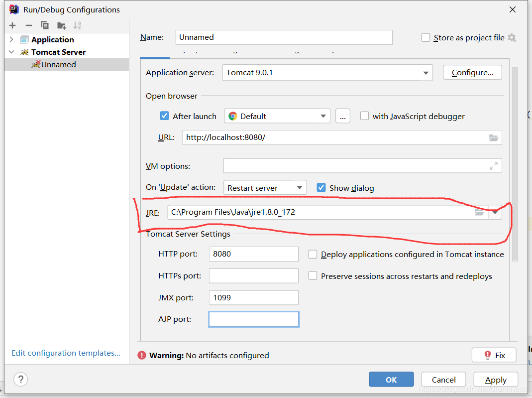Collapse the Tomcat Server tree node

pos(11,52)
